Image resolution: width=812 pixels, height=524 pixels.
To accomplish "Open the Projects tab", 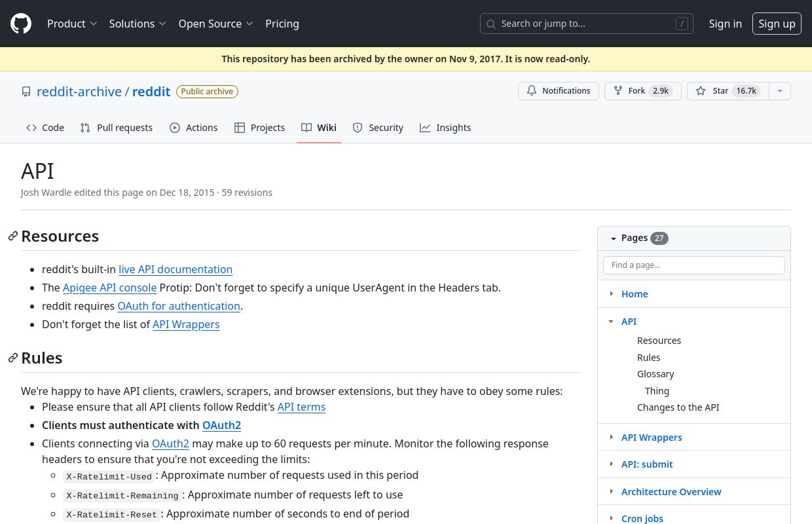I will (259, 128).
